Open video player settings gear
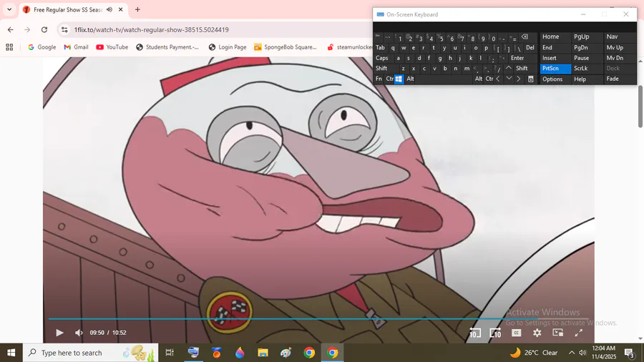The height and width of the screenshot is (362, 644). [x=537, y=333]
